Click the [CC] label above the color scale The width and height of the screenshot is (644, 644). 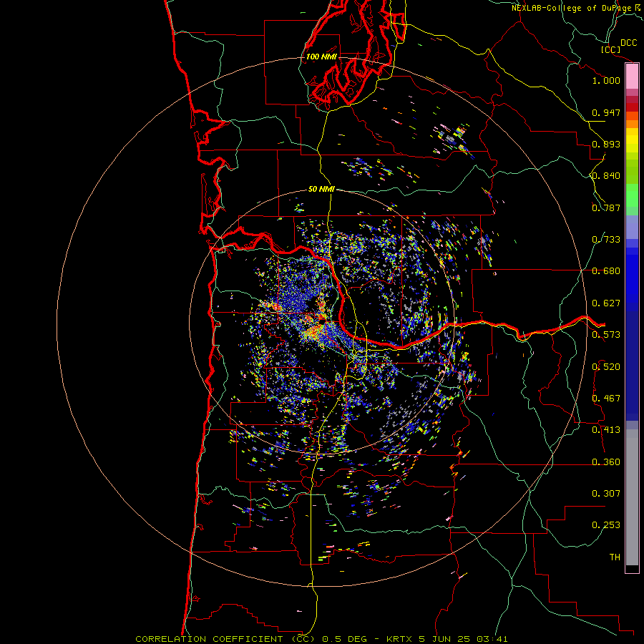coord(610,49)
